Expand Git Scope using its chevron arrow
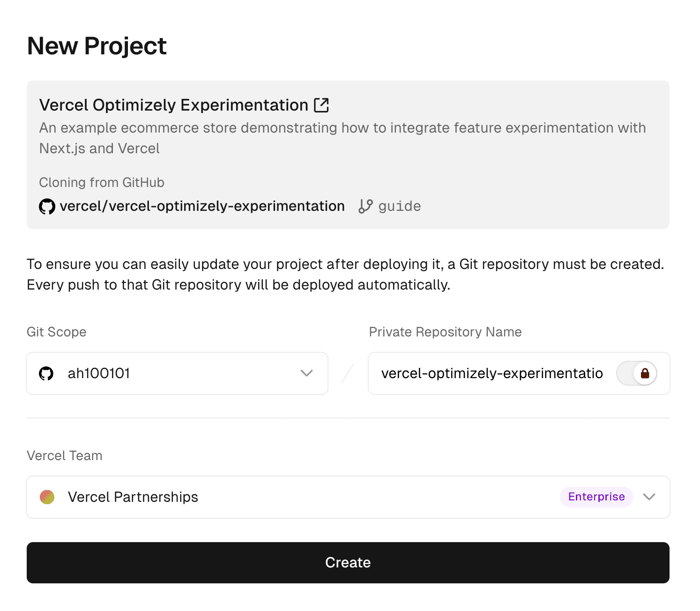The image size is (700, 611). pos(307,373)
